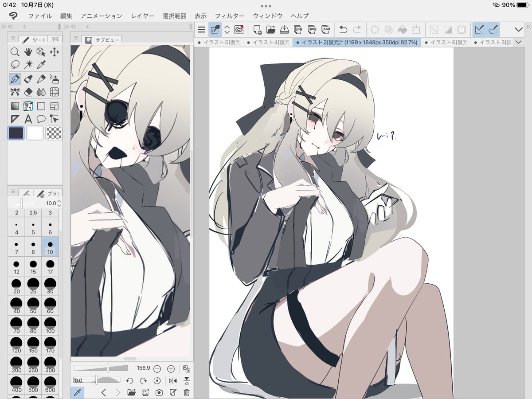Open the command bar hamburger menu
Viewport: 532px width, 399px height.
pyautogui.click(x=202, y=30)
